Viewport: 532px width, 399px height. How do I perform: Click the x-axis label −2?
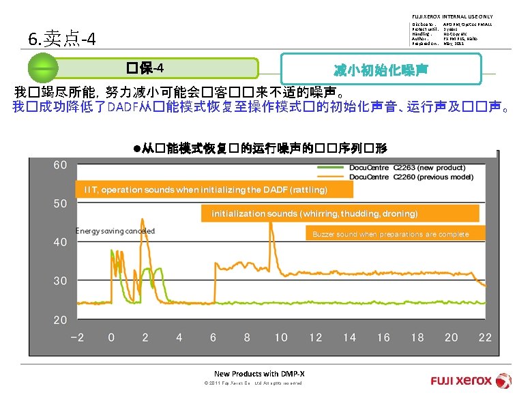[x=77, y=338]
